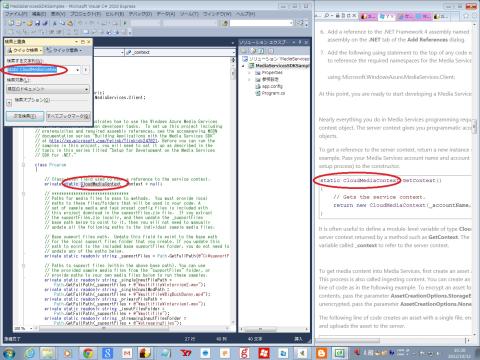
Task: Open the ツール(T) menu
Action: click(189, 14)
